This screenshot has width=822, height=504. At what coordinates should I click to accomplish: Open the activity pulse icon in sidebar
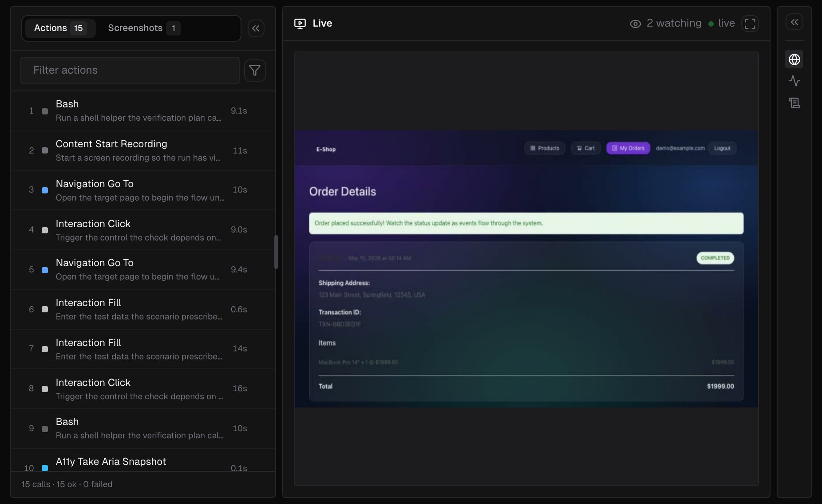[794, 81]
